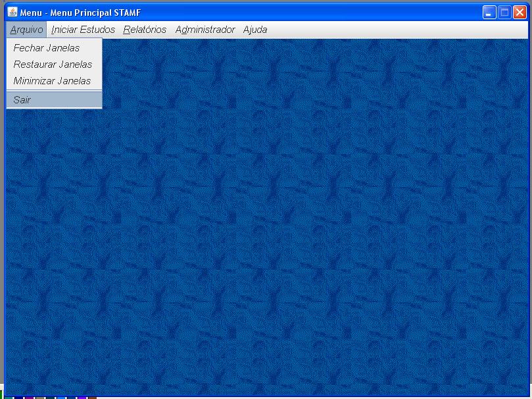Open the Ajuda menu
The image size is (532, 399).
coord(254,30)
